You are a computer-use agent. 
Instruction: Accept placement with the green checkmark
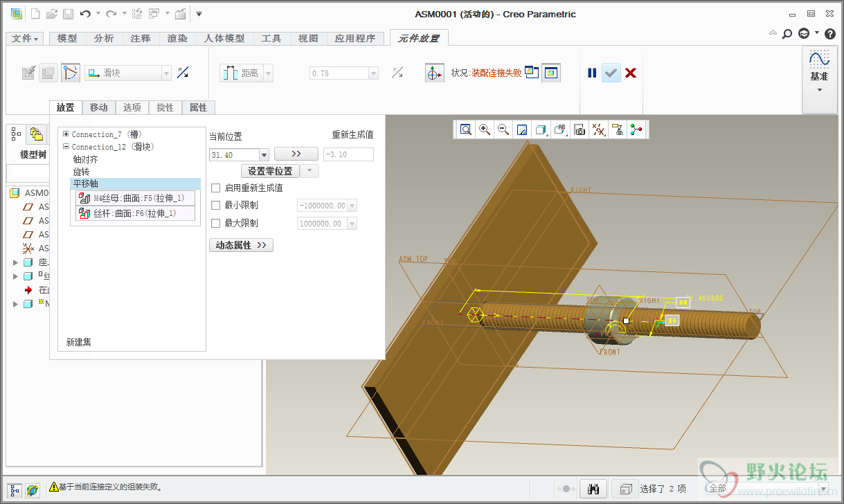tap(611, 73)
